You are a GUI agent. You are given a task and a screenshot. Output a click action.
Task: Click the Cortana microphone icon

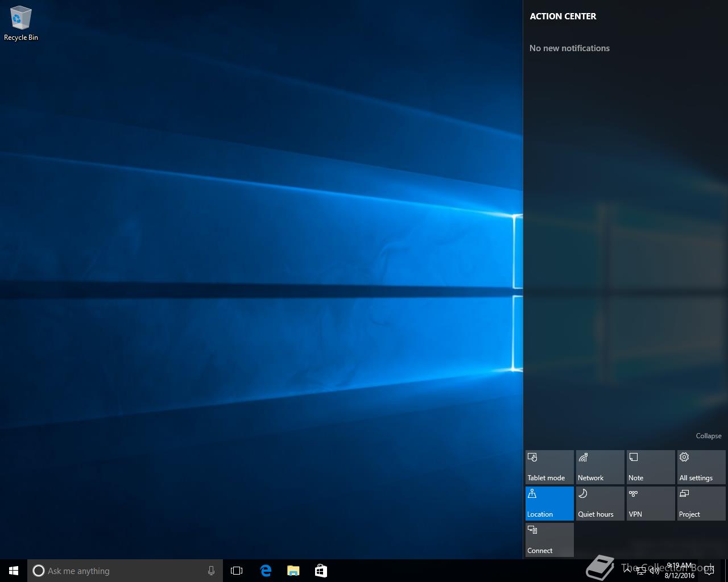tap(211, 571)
